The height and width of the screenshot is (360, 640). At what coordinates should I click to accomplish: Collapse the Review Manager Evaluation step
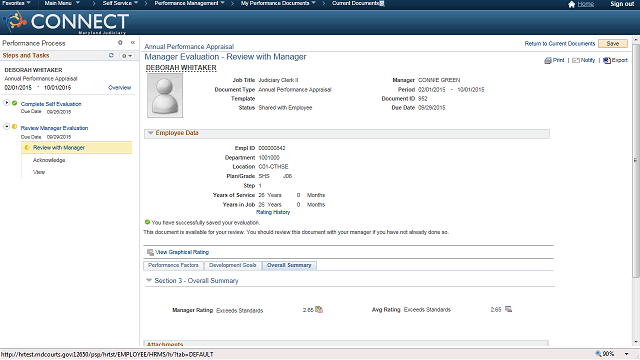tap(7, 126)
